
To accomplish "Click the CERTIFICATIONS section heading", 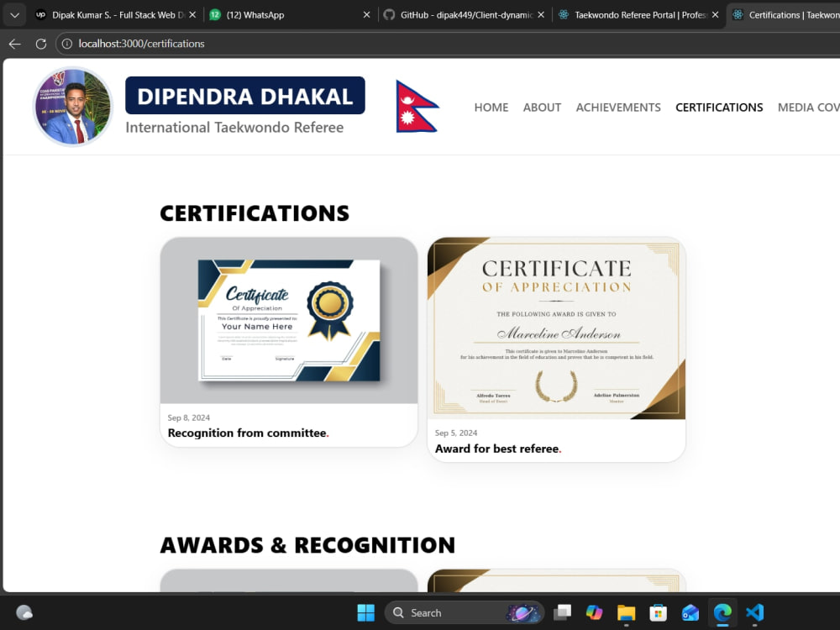I will pyautogui.click(x=255, y=213).
